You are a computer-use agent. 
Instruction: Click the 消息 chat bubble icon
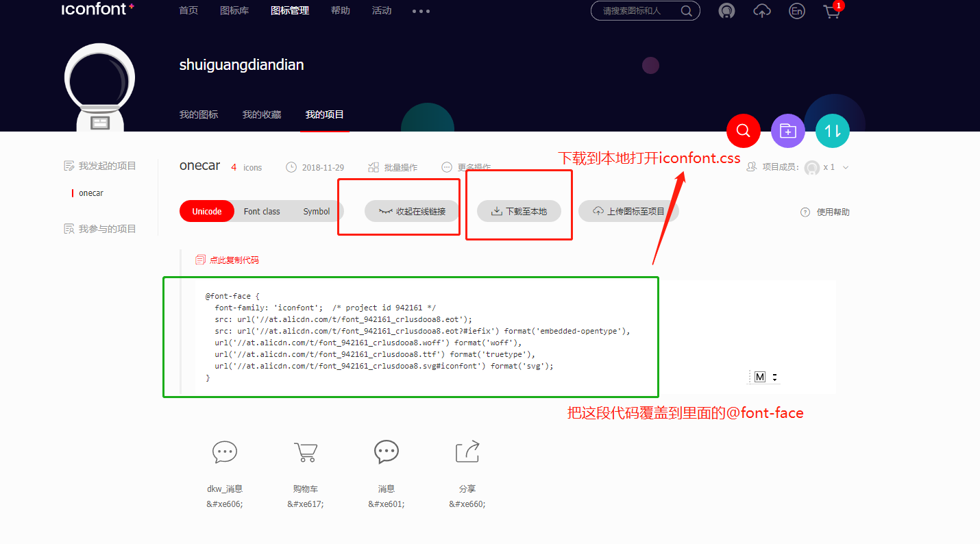point(387,452)
